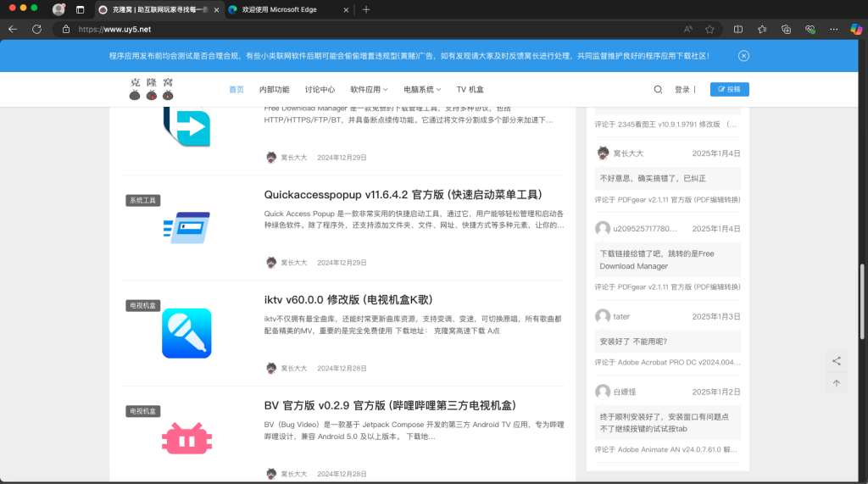Viewport: 868px width, 484px height.
Task: Open 评论于 2345看图王 link
Action: pos(665,125)
